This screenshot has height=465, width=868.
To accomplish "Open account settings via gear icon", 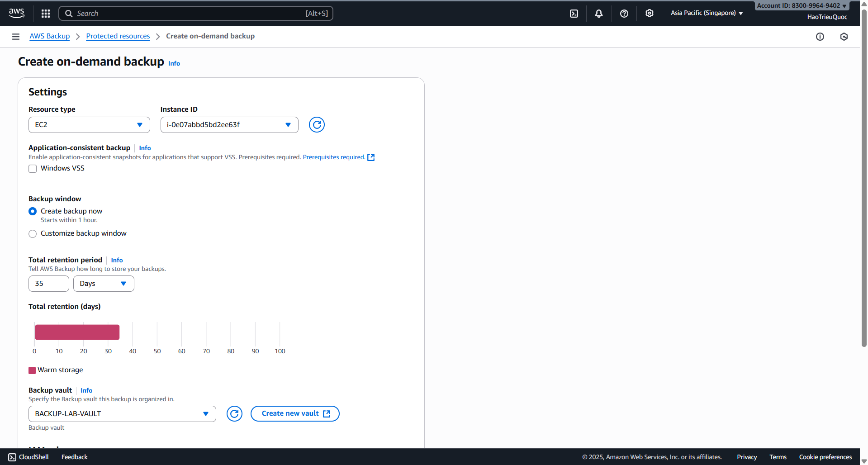I will pyautogui.click(x=649, y=13).
